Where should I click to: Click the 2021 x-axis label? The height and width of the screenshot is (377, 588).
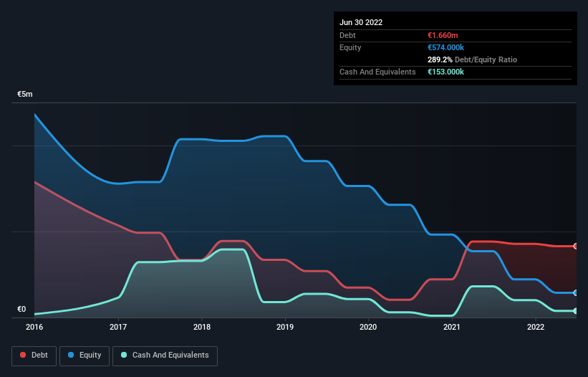[452, 327]
